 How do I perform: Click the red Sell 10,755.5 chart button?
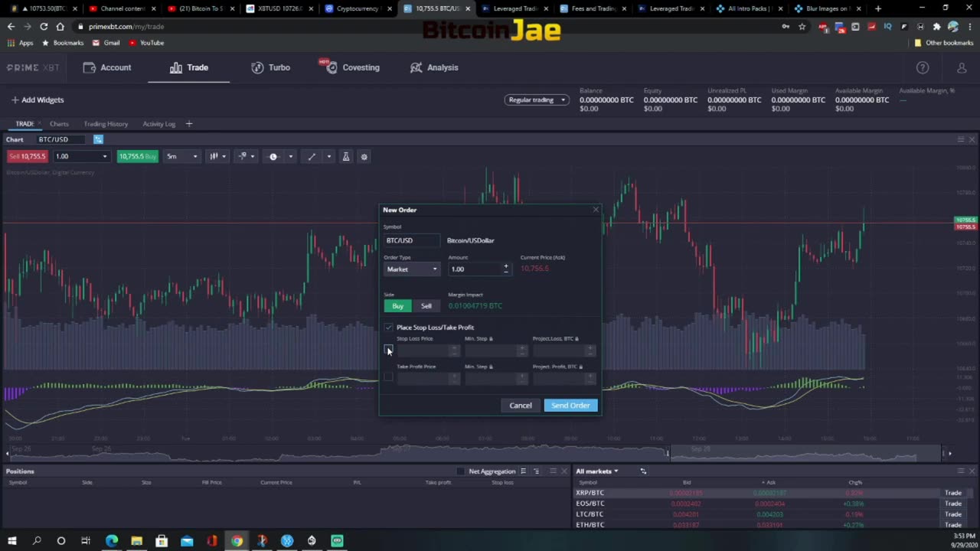point(28,156)
